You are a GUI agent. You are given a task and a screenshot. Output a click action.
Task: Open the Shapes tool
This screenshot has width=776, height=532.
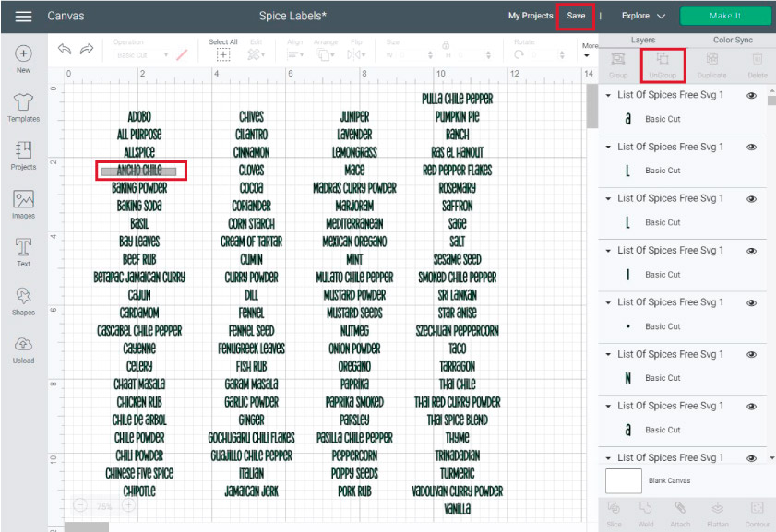click(23, 297)
